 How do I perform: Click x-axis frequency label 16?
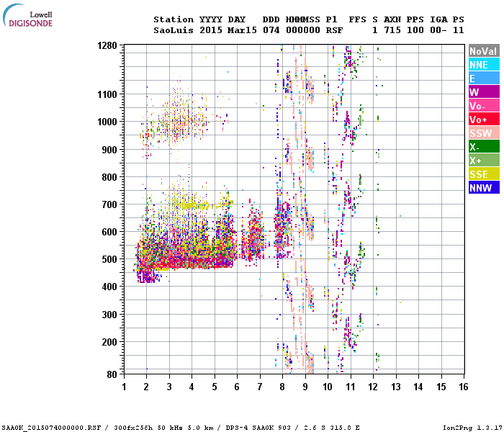(464, 387)
